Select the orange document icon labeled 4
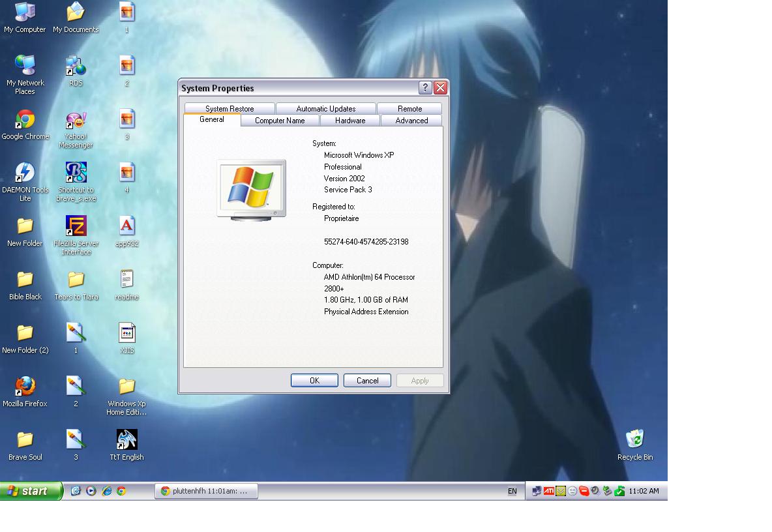Image resolution: width=772 pixels, height=532 pixels. pyautogui.click(x=126, y=178)
